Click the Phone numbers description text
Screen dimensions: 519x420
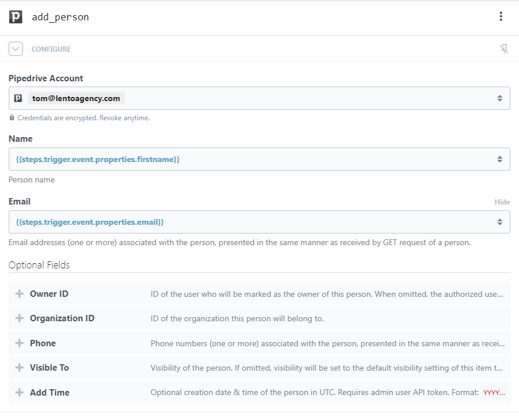click(327, 343)
